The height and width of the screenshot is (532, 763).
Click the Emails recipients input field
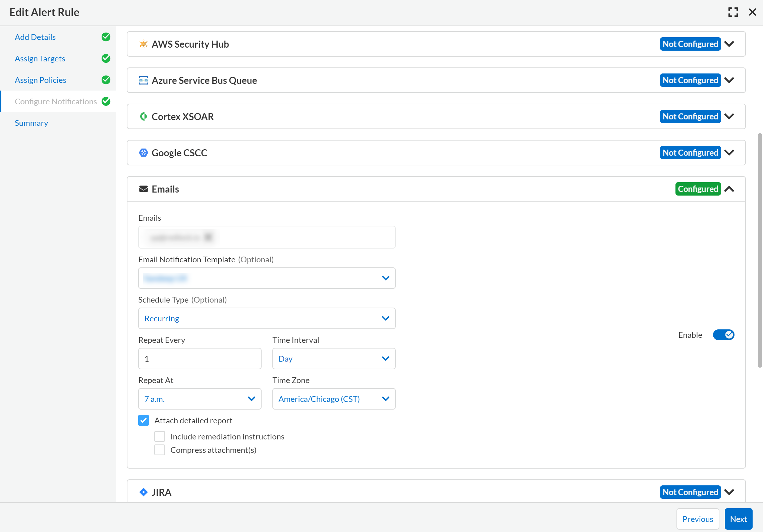click(267, 237)
